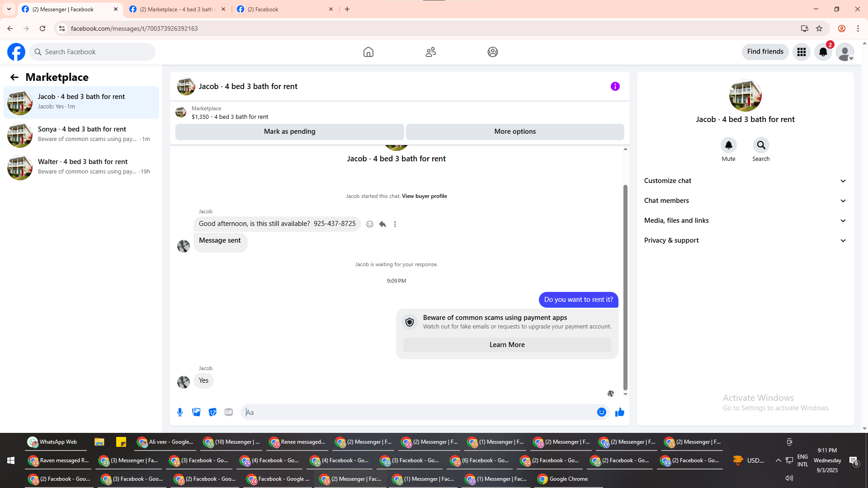The height and width of the screenshot is (488, 868).
Task: Open the Facebook logo home link
Action: [x=16, y=52]
